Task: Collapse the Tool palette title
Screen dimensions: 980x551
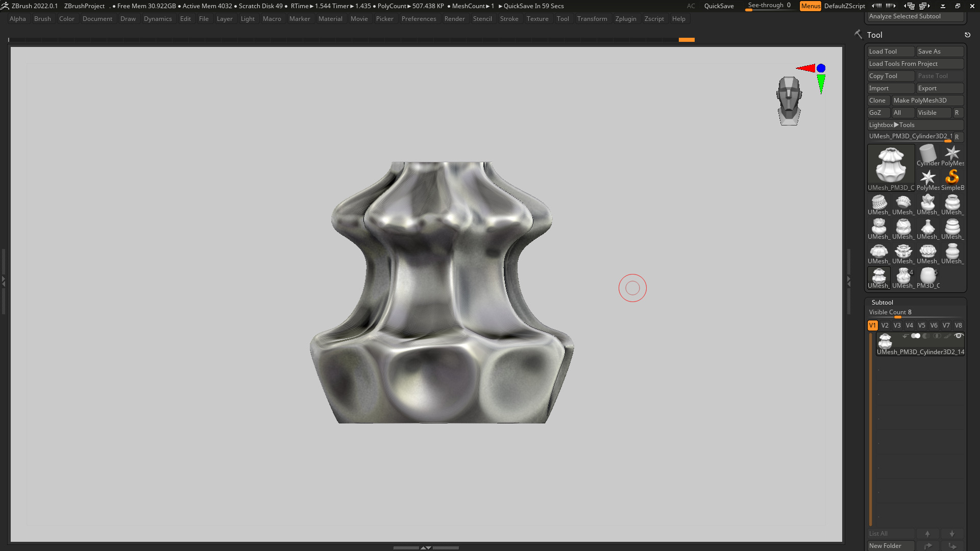Action: tap(874, 35)
